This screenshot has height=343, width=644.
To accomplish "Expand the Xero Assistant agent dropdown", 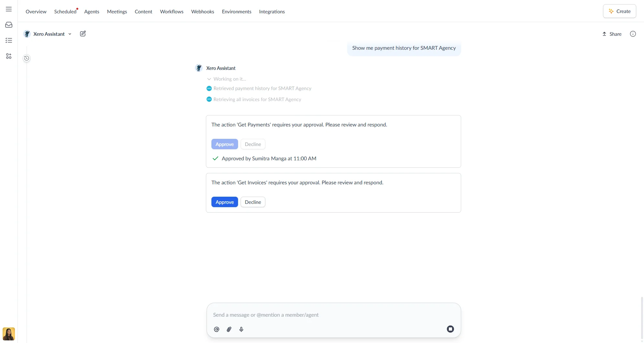I will click(70, 34).
